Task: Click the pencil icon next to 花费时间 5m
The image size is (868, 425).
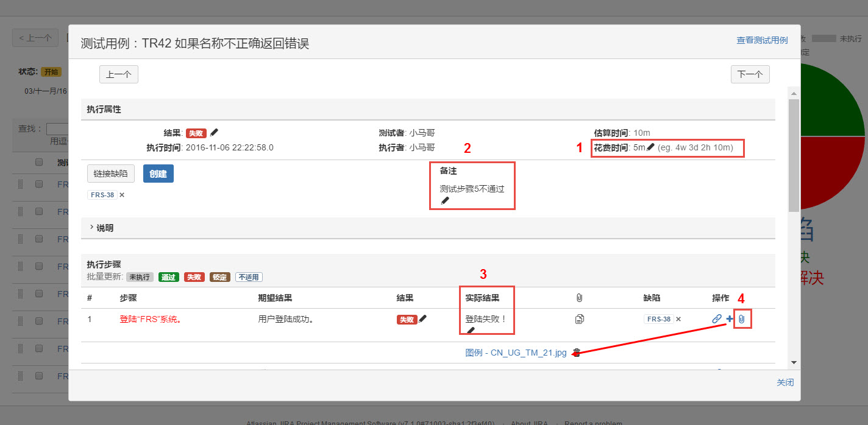Action: tap(651, 147)
